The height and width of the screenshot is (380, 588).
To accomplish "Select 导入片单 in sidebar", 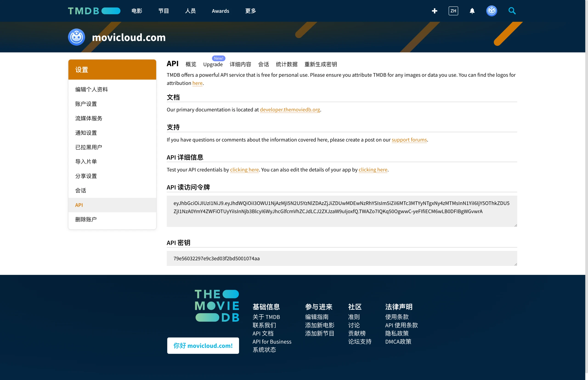I will point(112,162).
